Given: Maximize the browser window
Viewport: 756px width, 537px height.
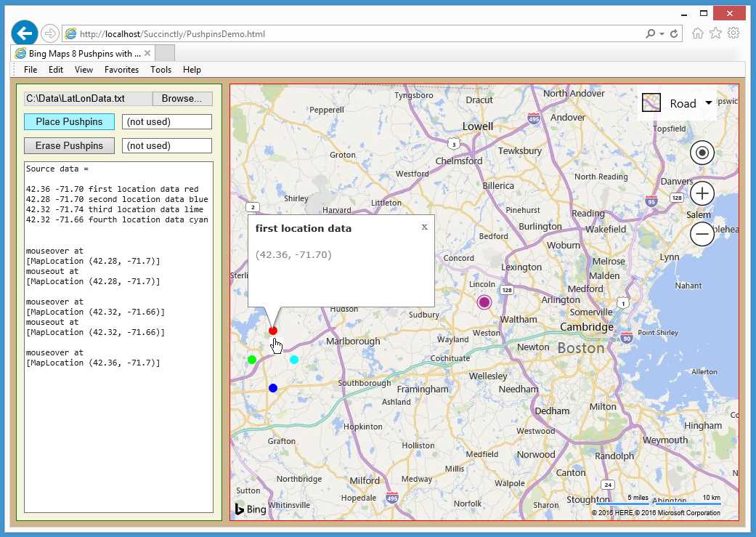Looking at the screenshot, I should (704, 14).
